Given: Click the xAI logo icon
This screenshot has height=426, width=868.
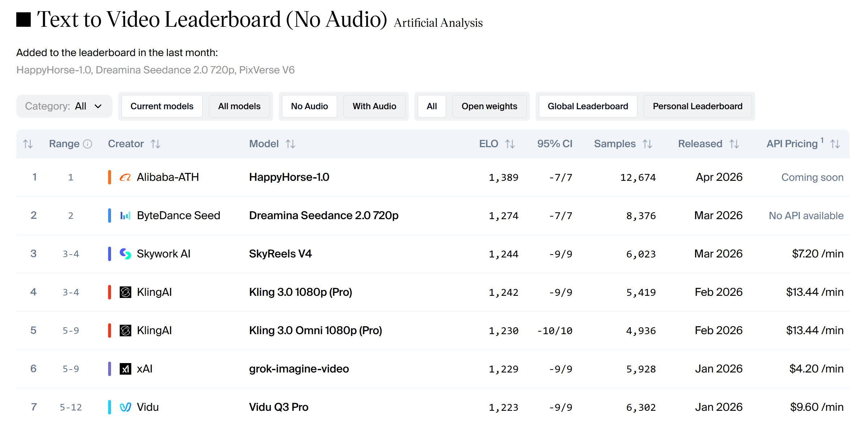Looking at the screenshot, I should pyautogui.click(x=125, y=369).
